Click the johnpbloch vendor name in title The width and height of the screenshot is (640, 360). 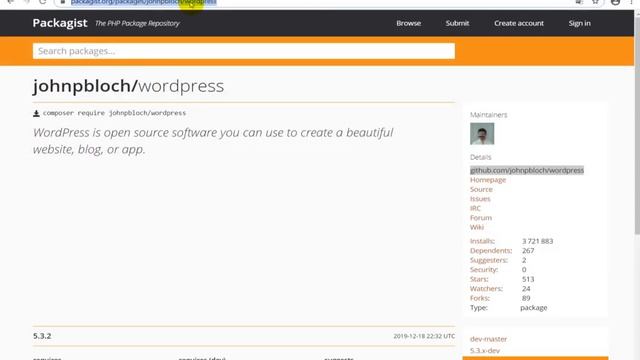[82, 86]
